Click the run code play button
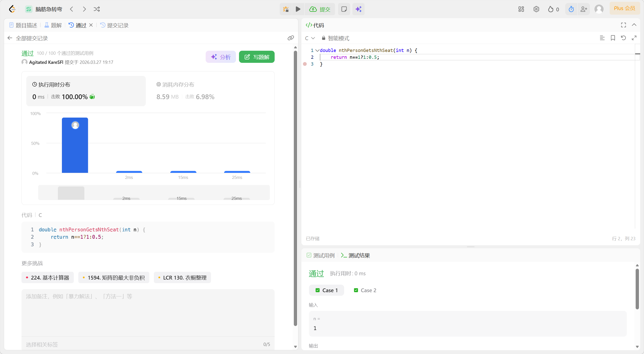 pyautogui.click(x=298, y=9)
